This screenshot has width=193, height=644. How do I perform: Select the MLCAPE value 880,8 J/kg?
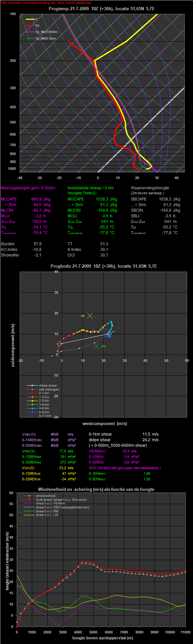tap(41, 199)
